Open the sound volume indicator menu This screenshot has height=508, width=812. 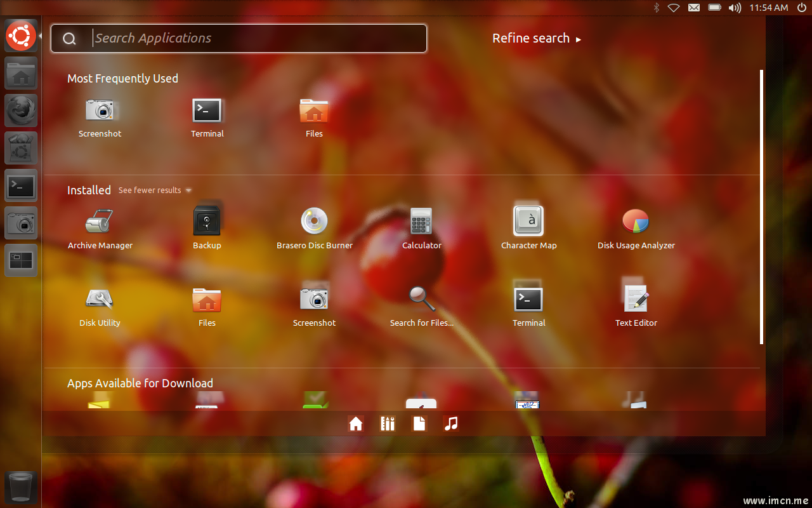735,8
